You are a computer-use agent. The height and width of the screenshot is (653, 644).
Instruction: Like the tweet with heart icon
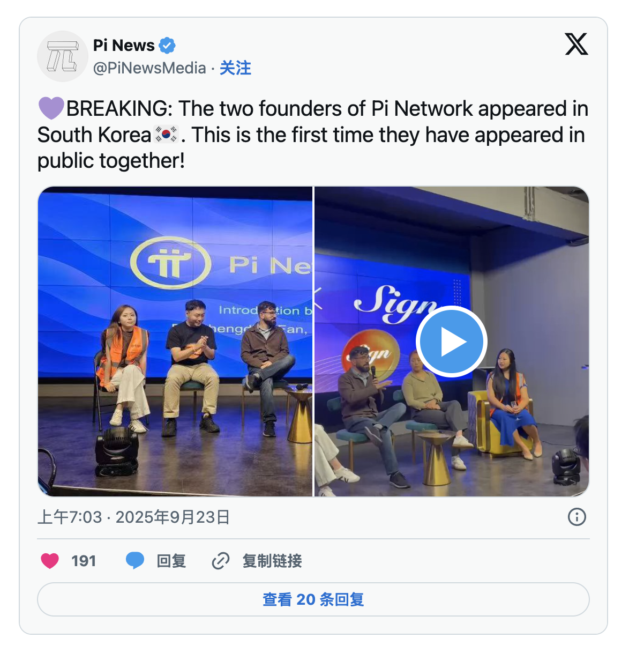click(x=50, y=561)
